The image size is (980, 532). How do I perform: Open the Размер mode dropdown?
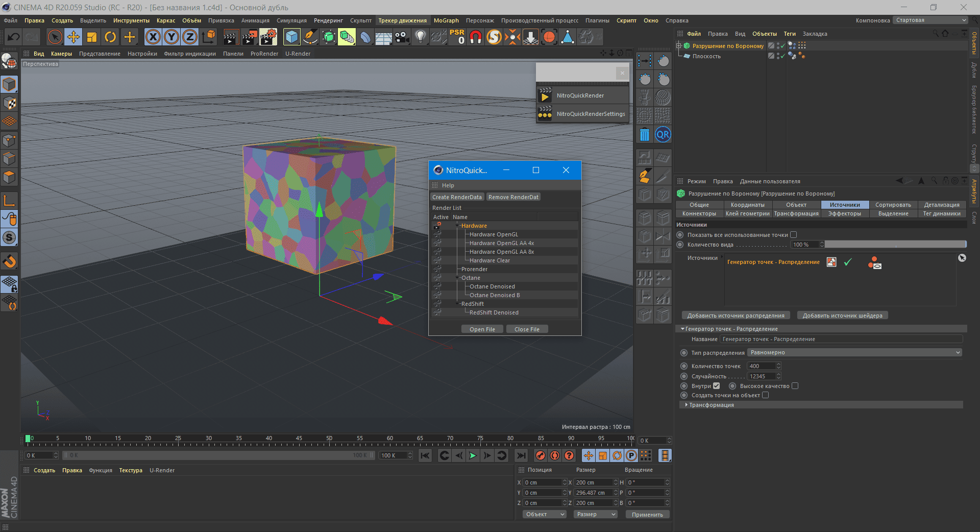click(595, 514)
